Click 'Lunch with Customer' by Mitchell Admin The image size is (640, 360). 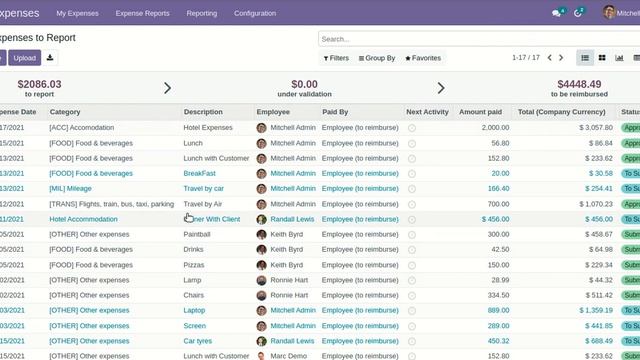pyautogui.click(x=216, y=158)
